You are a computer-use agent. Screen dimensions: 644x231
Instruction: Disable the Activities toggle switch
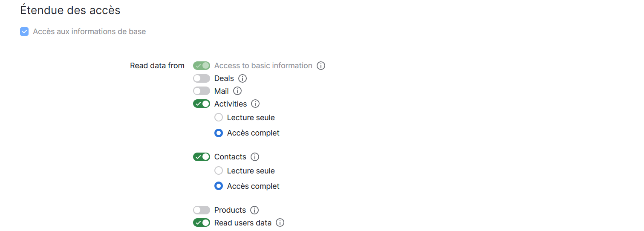click(202, 104)
